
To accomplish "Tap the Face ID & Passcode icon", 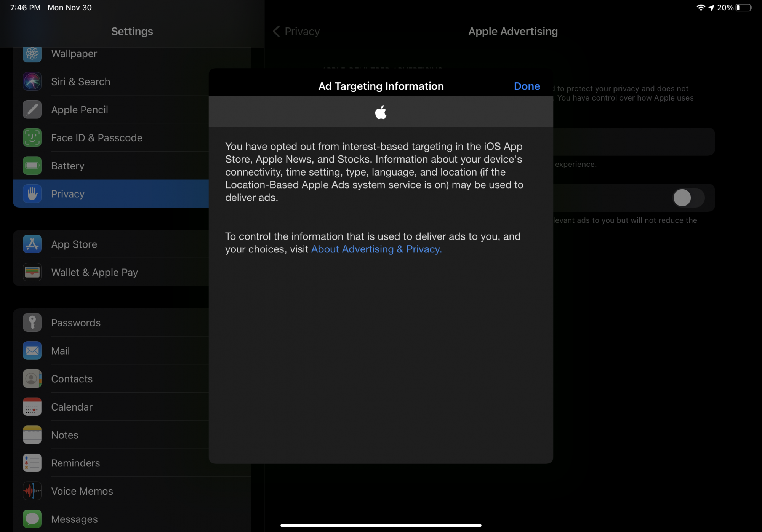I will click(32, 137).
